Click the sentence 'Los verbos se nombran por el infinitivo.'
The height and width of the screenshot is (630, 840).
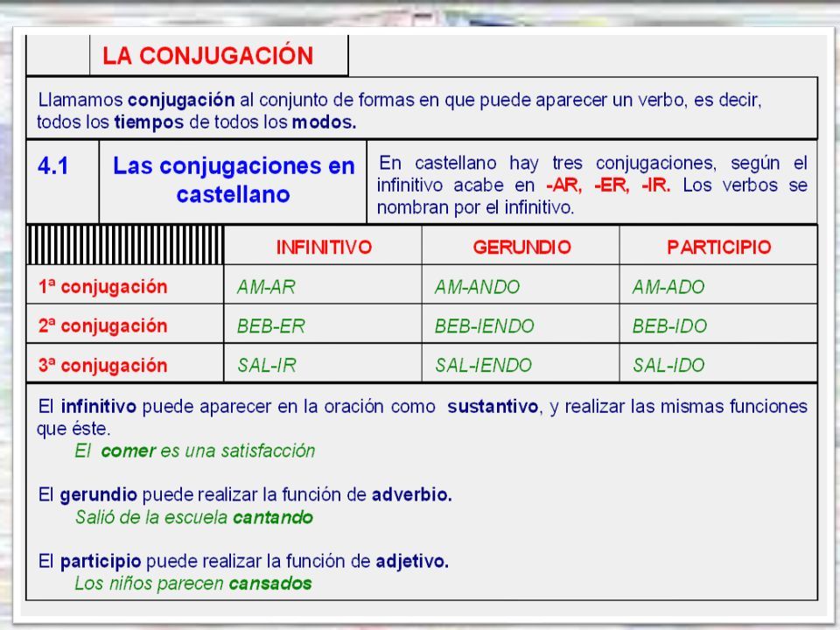(592, 196)
